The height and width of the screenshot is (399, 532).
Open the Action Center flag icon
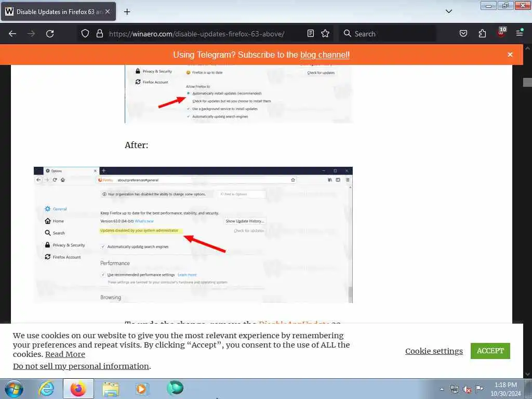tap(480, 389)
